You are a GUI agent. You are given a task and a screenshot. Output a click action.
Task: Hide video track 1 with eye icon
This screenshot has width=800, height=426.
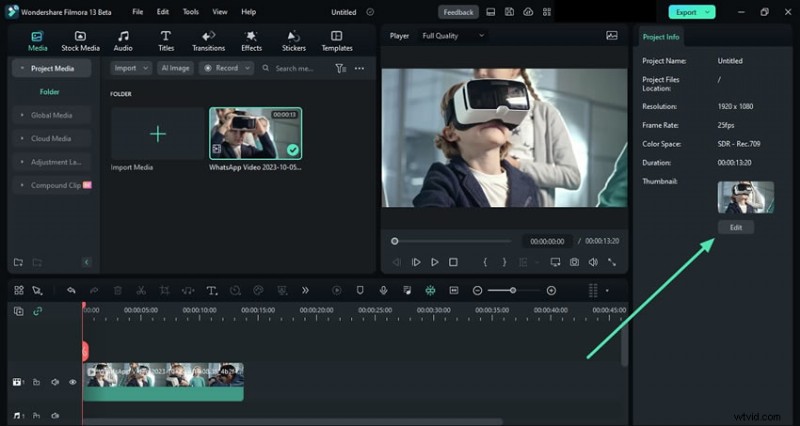72,382
